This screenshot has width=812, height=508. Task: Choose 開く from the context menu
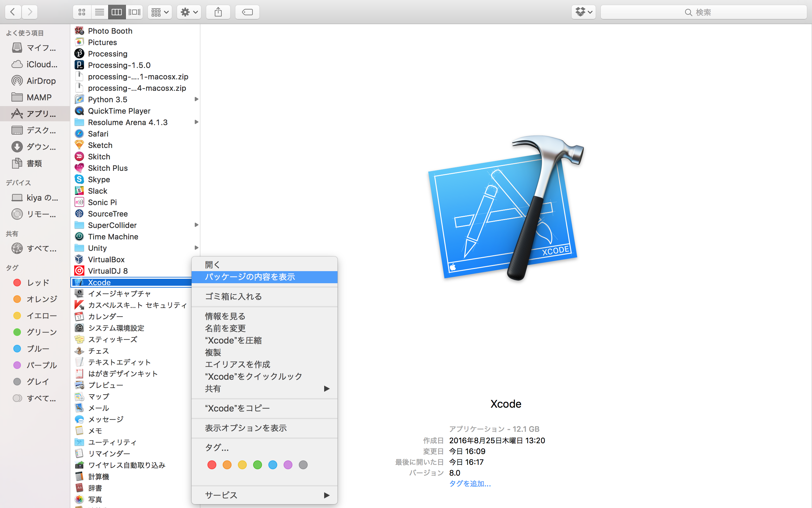[x=265, y=265]
